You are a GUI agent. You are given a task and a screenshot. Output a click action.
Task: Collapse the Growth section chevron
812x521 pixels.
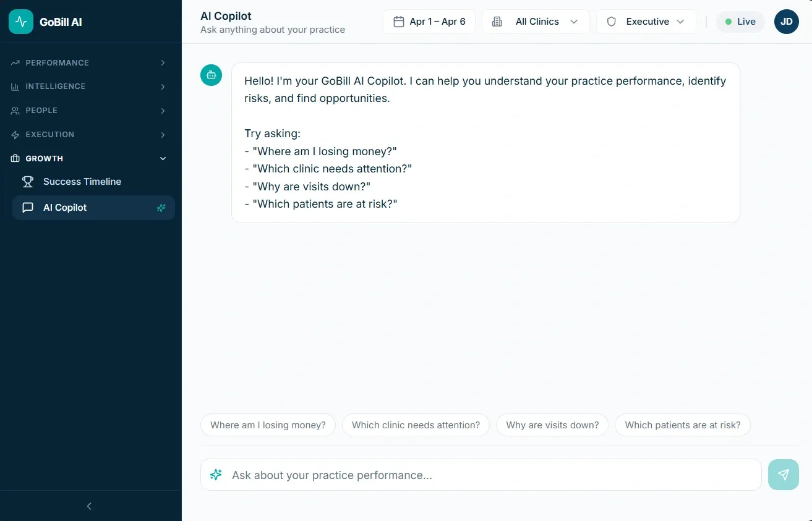tap(163, 159)
